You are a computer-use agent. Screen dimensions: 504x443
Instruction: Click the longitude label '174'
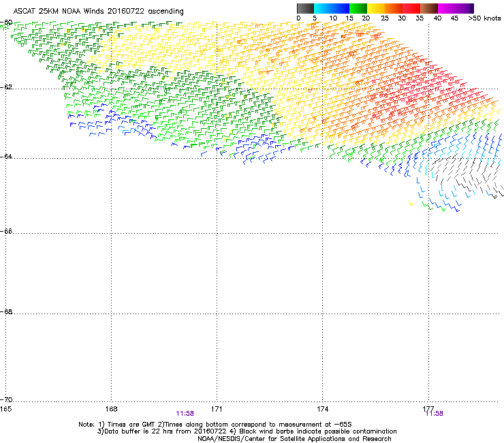[x=323, y=409]
